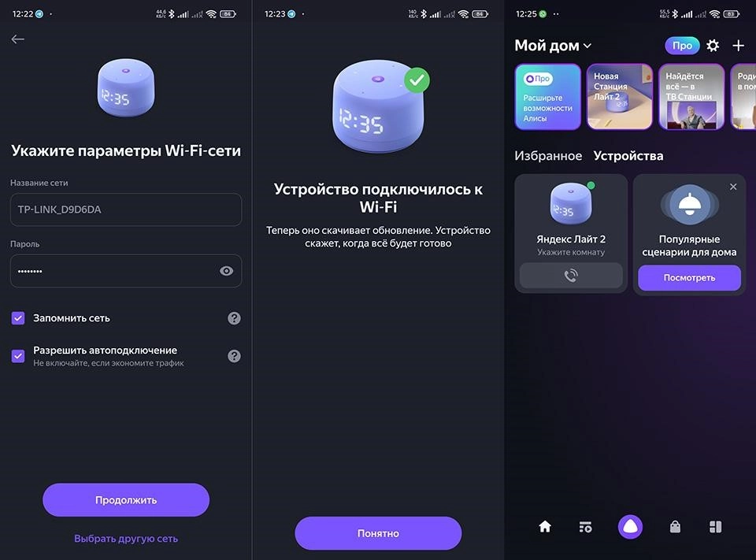Open the Alice assistant purple button

(x=630, y=527)
